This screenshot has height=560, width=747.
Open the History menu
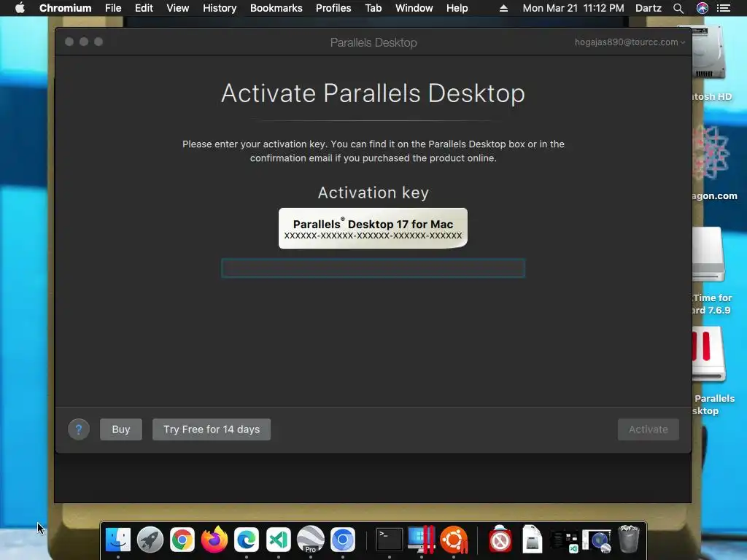220,8
